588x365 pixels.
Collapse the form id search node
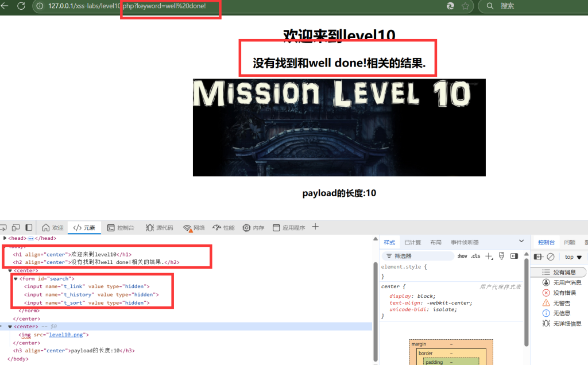coord(16,279)
